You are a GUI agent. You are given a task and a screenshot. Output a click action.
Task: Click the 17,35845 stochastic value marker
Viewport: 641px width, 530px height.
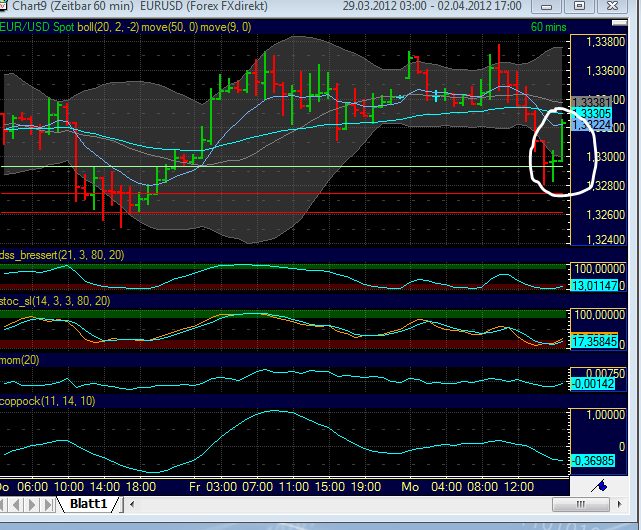point(594,341)
